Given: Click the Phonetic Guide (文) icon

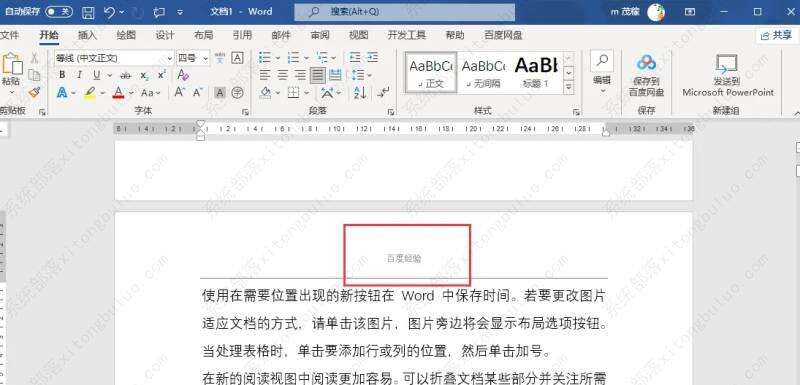Looking at the screenshot, I should click(220, 58).
